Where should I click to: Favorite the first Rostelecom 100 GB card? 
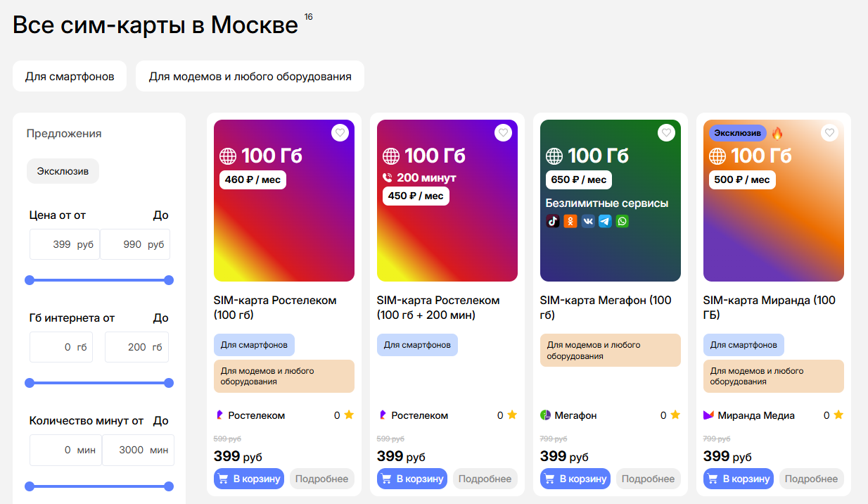(340, 132)
